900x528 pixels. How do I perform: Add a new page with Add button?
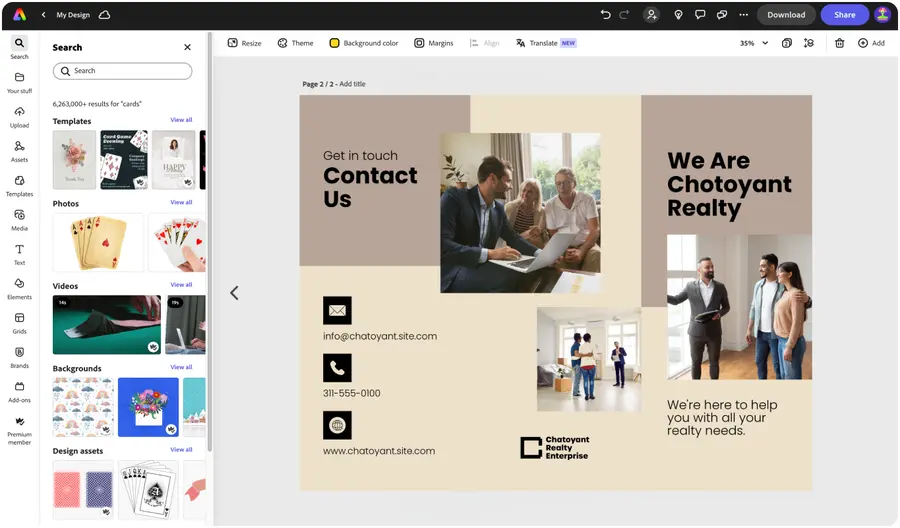pyautogui.click(x=871, y=43)
